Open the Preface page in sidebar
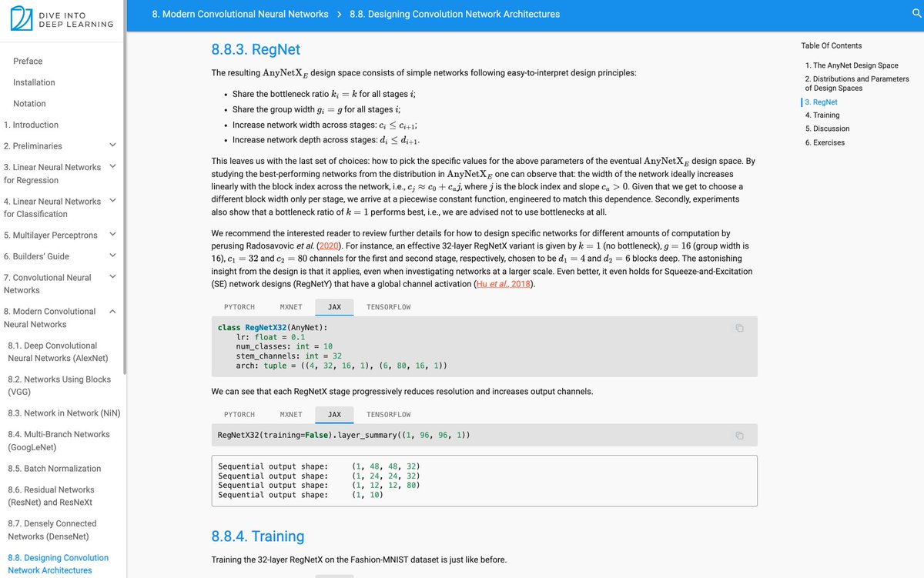 click(x=28, y=61)
